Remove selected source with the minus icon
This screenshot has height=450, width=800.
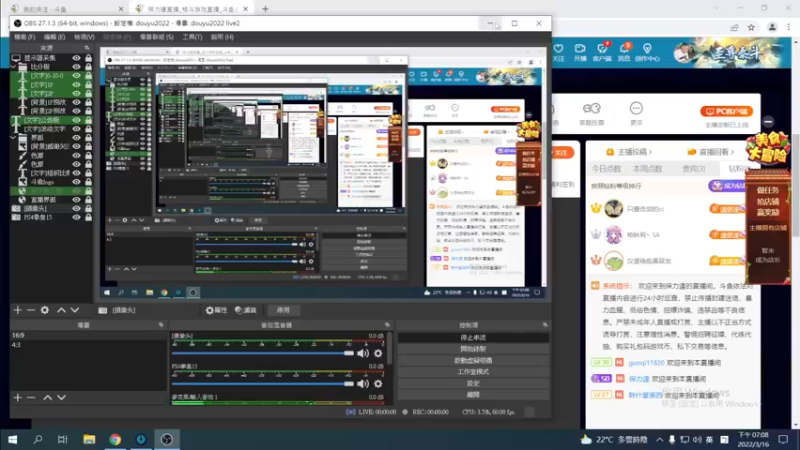tap(31, 310)
